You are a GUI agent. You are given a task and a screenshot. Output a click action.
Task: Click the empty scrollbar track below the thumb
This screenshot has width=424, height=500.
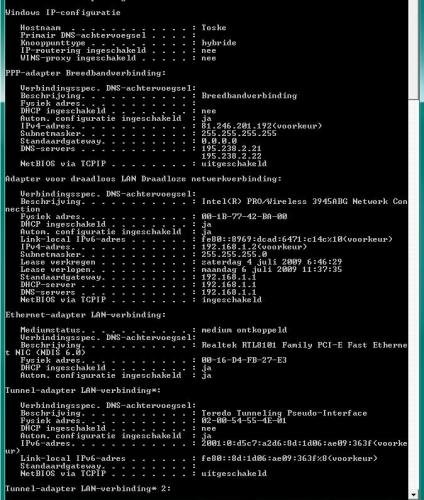click(414, 293)
